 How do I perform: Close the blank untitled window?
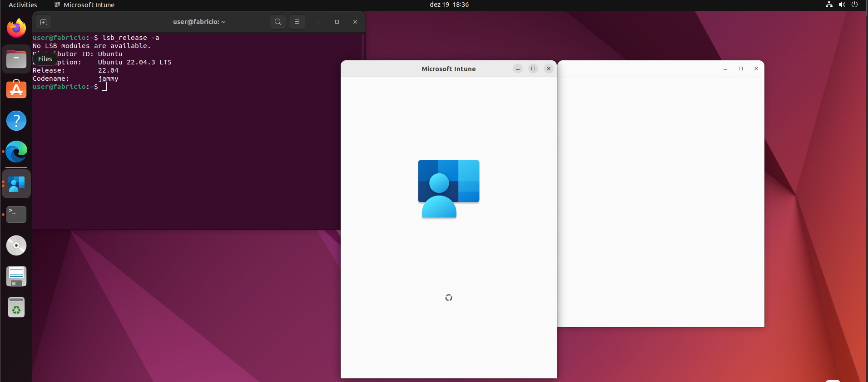[756, 69]
